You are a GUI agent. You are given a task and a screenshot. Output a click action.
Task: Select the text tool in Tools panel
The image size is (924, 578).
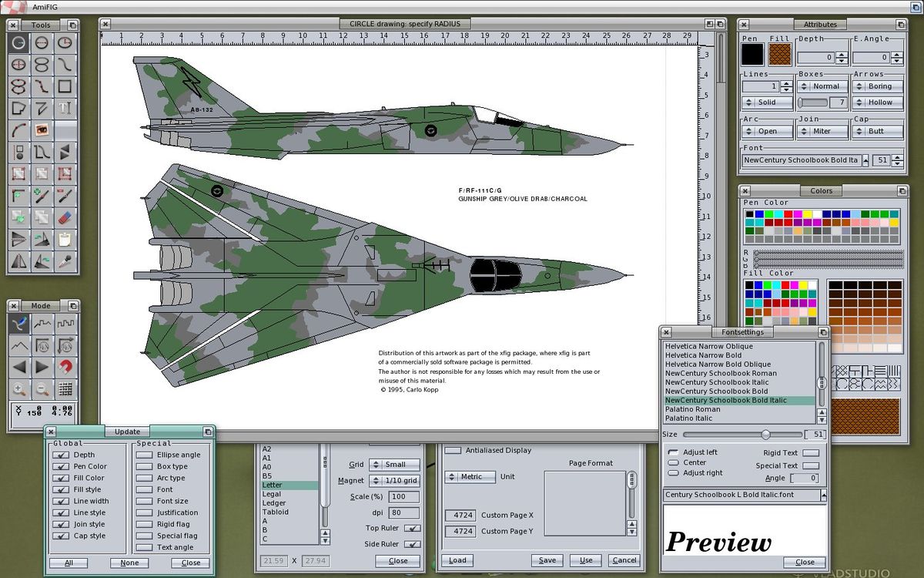pos(65,108)
